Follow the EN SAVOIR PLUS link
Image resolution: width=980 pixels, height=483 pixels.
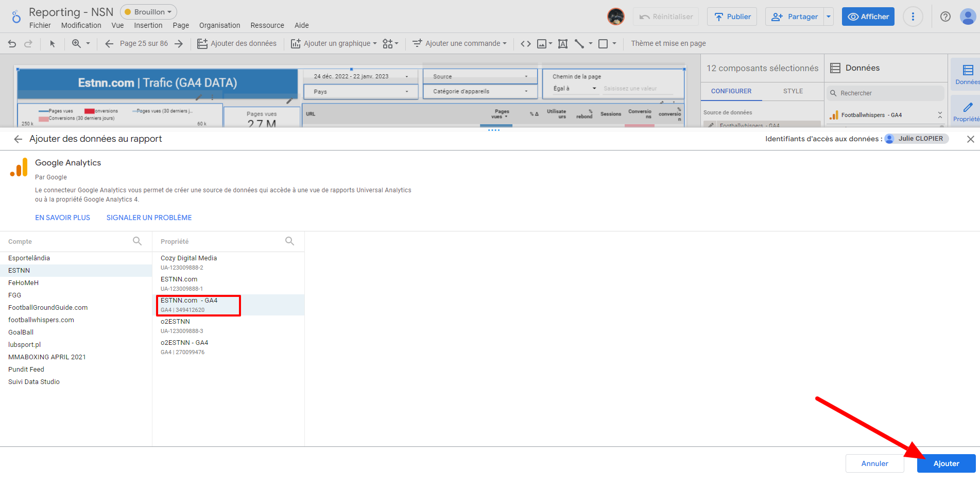coord(62,218)
